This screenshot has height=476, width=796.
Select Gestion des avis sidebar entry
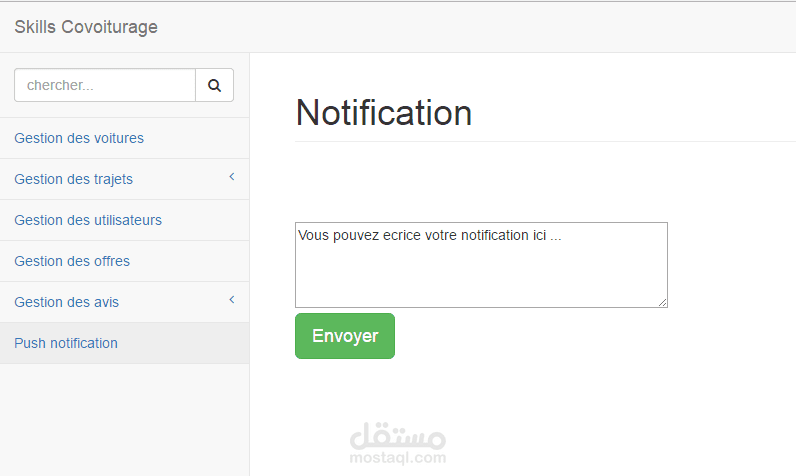pyautogui.click(x=66, y=302)
